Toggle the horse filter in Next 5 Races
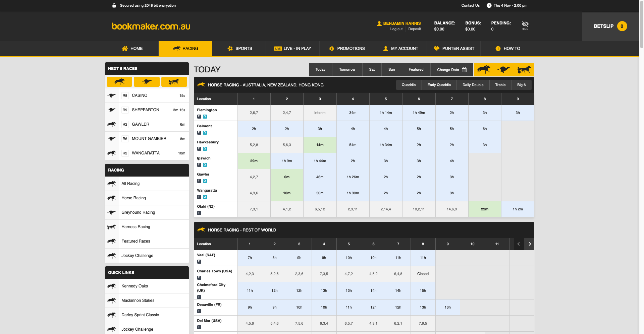Image resolution: width=644 pixels, height=334 pixels. pos(119,82)
